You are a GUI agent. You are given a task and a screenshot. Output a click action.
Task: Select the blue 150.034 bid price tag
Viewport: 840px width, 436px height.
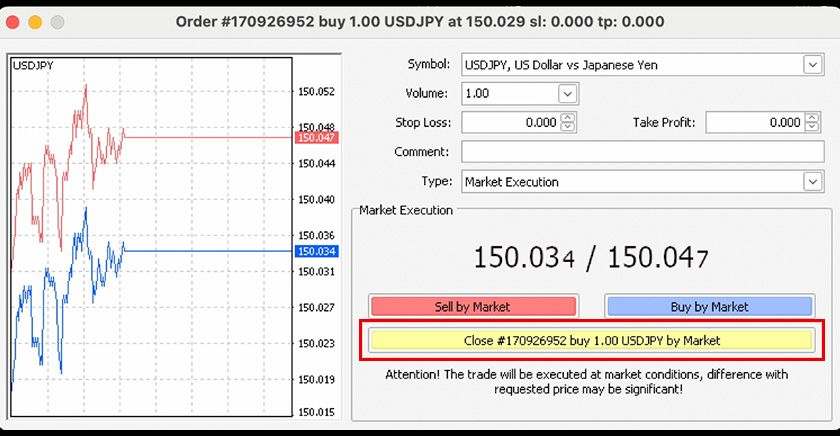click(316, 251)
